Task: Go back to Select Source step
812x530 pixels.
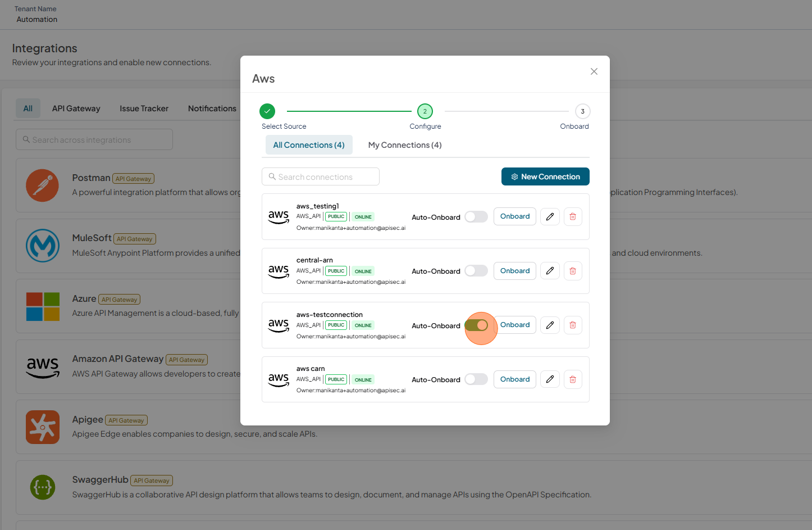Action: 267,111
